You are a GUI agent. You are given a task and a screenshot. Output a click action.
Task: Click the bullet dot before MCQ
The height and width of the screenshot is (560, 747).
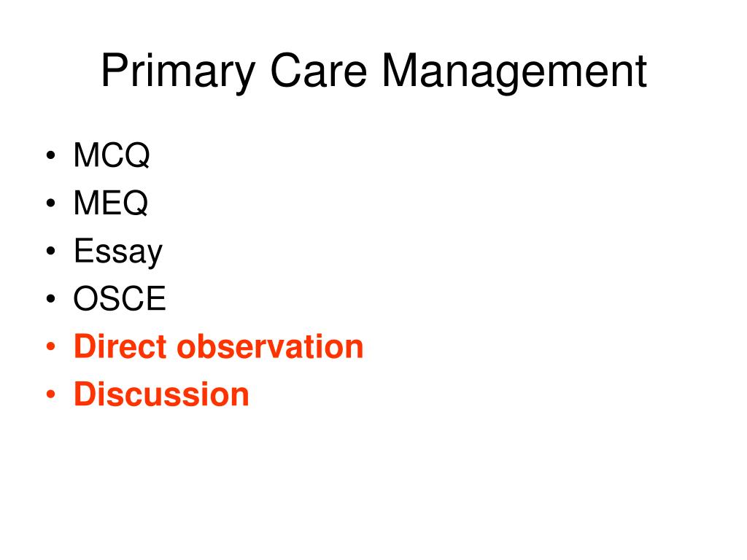[51, 155]
